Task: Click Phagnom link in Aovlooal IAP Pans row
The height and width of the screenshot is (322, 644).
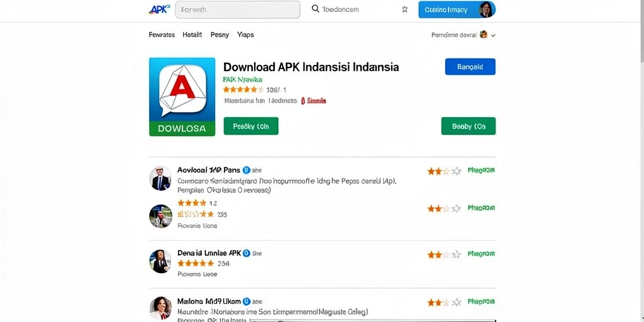Action: 481,170
